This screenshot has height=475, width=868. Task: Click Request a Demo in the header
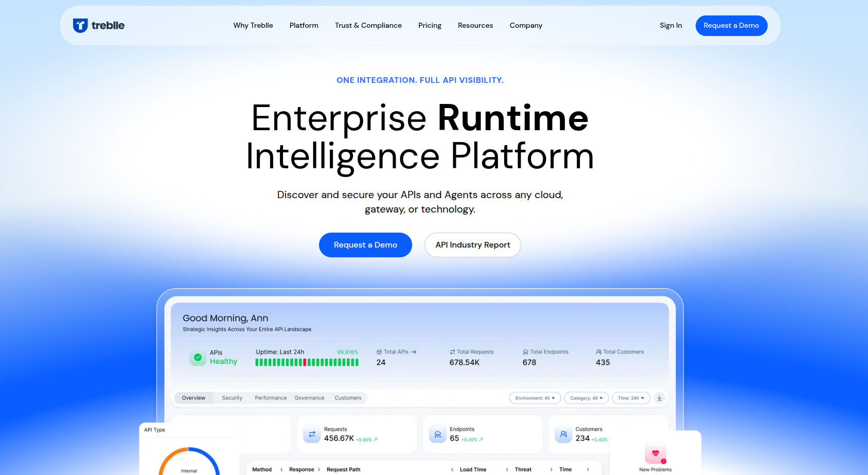[731, 26]
